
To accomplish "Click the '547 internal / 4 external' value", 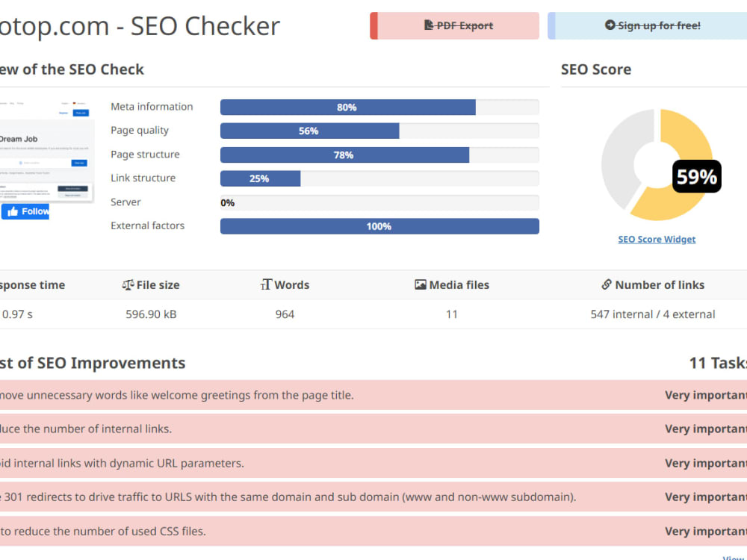I will click(653, 314).
